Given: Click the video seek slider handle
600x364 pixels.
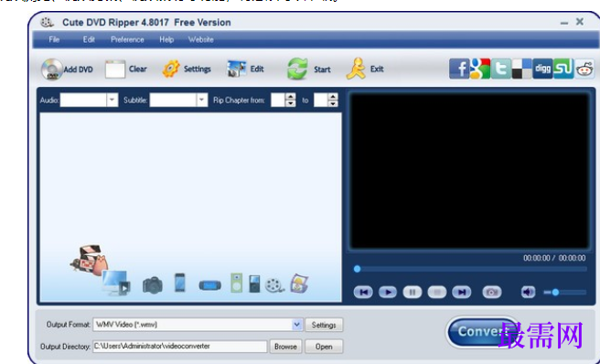Looking at the screenshot, I should click(x=357, y=269).
